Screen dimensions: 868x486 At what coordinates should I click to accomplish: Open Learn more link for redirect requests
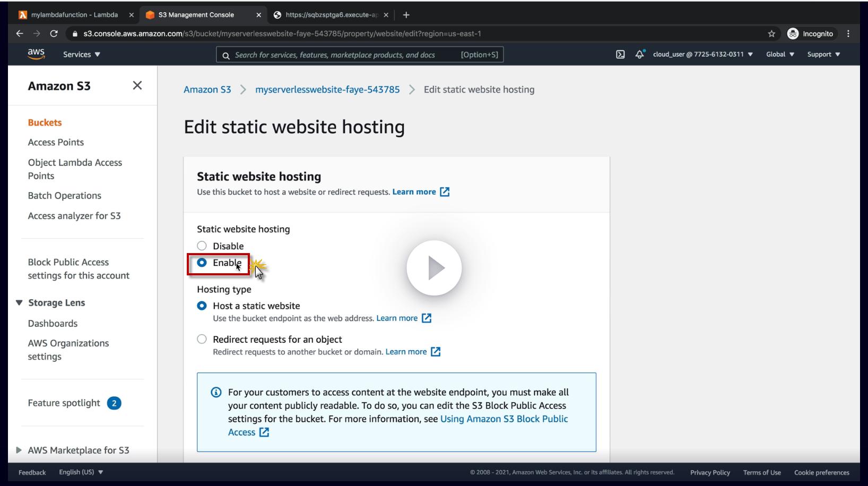(x=413, y=351)
